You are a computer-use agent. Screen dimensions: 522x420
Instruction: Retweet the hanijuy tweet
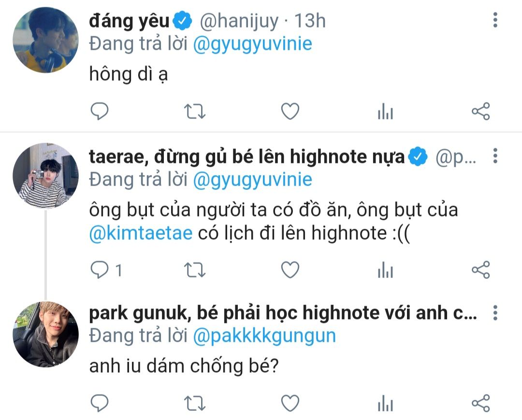(195, 112)
